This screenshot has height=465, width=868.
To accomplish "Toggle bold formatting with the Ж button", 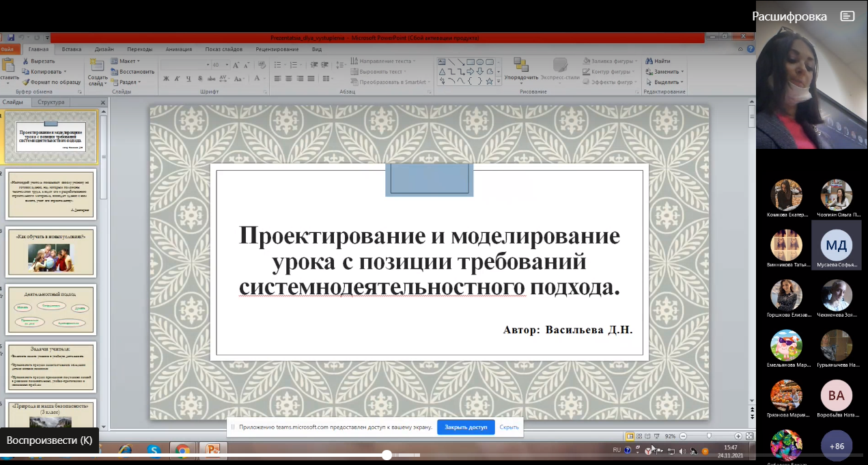I will [167, 79].
